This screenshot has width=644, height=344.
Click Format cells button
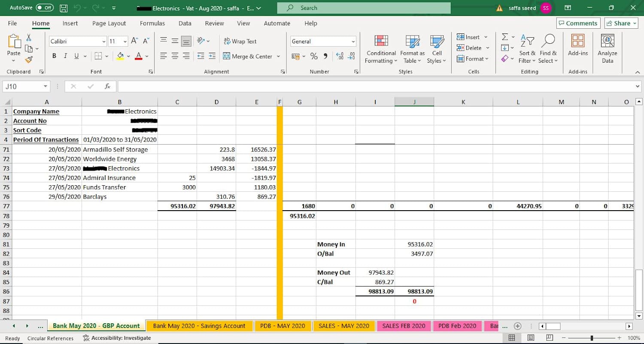[473, 59]
